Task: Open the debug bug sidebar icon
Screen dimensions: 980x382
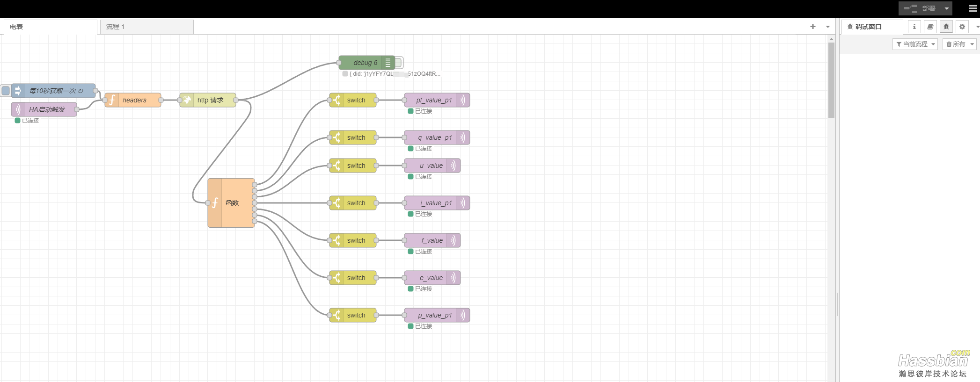Action: pos(946,27)
